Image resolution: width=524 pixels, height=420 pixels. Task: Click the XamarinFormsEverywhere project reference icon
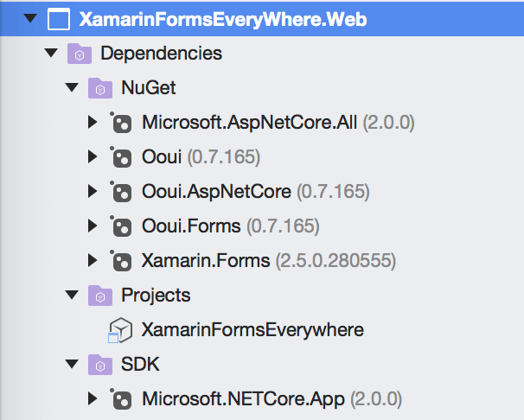120,330
